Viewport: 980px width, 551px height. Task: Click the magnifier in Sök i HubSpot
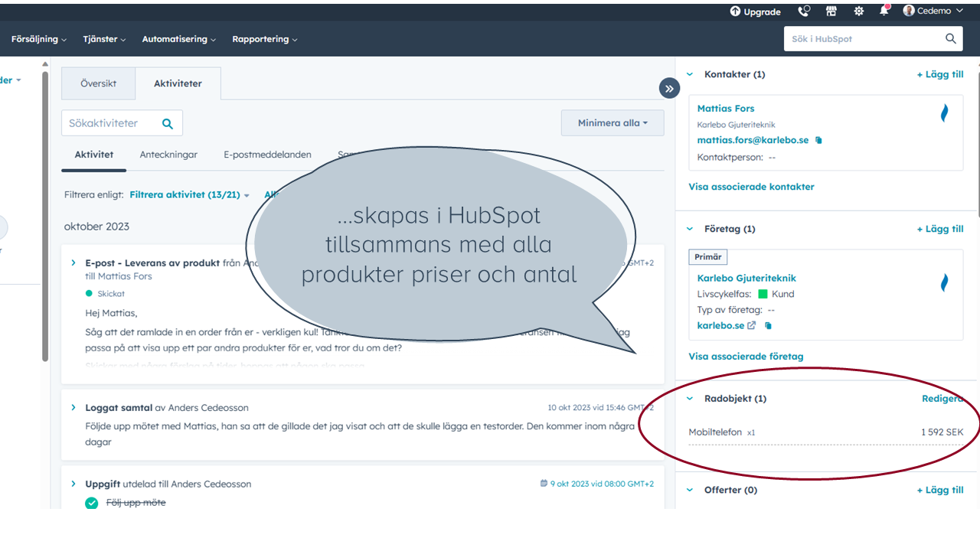[x=951, y=39]
